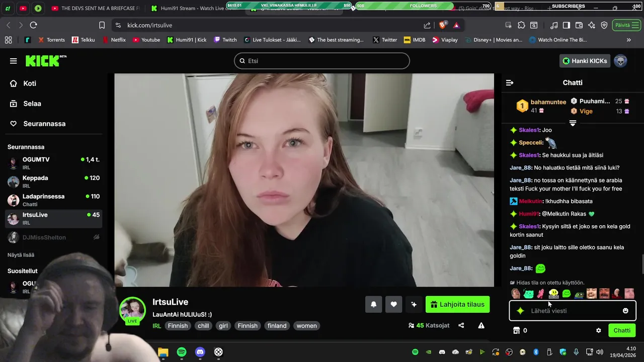The height and width of the screenshot is (362, 644).
Task: Open the offline DJMissShelton channel
Action: (53, 237)
